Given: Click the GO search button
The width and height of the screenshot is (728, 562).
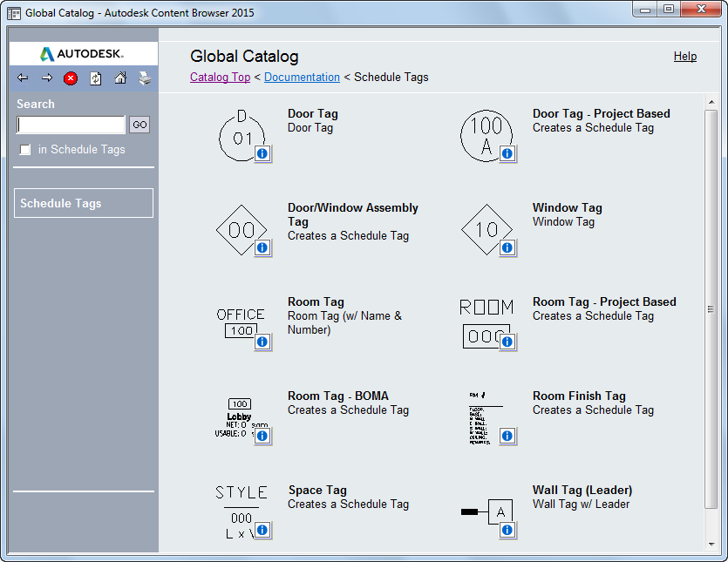Looking at the screenshot, I should 139,125.
